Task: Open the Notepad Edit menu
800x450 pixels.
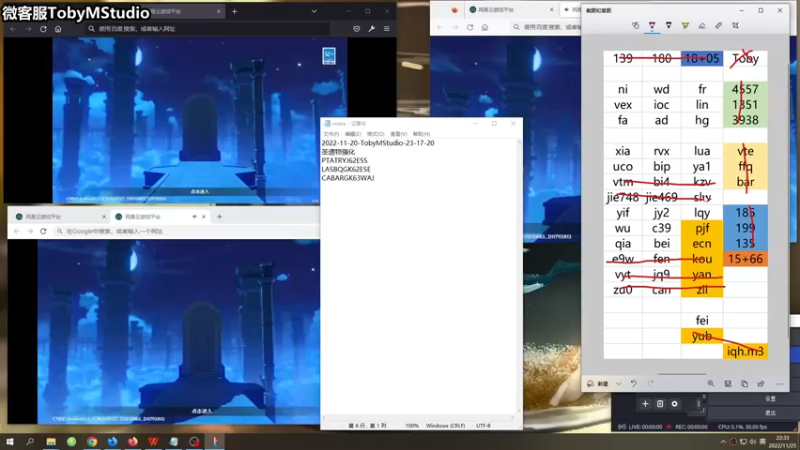Action: pyautogui.click(x=353, y=134)
